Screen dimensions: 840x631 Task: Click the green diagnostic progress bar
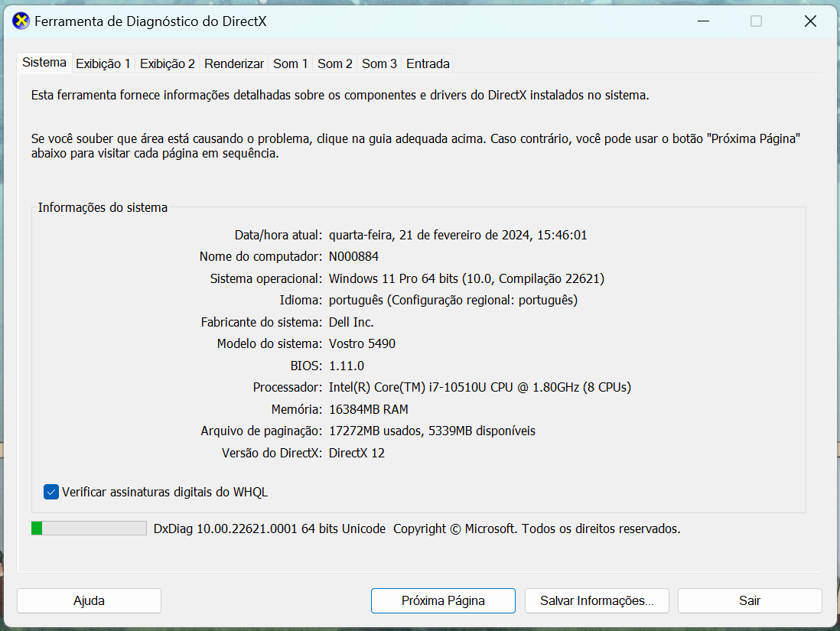[x=89, y=529]
